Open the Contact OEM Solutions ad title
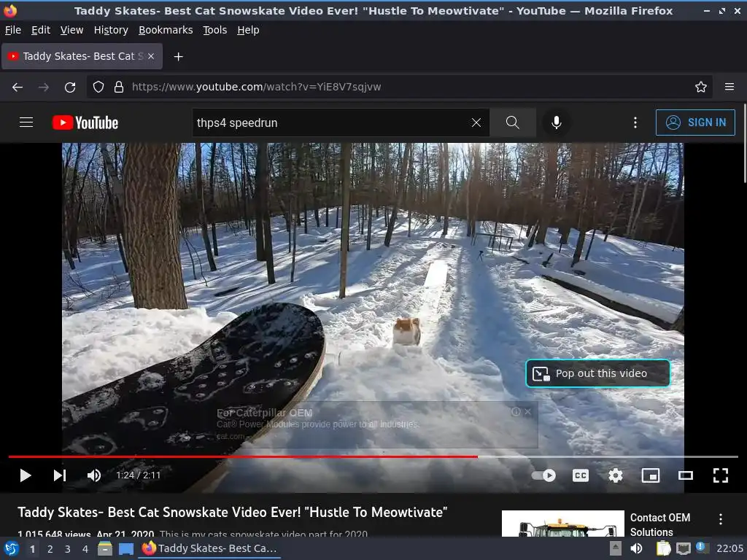 click(x=659, y=524)
